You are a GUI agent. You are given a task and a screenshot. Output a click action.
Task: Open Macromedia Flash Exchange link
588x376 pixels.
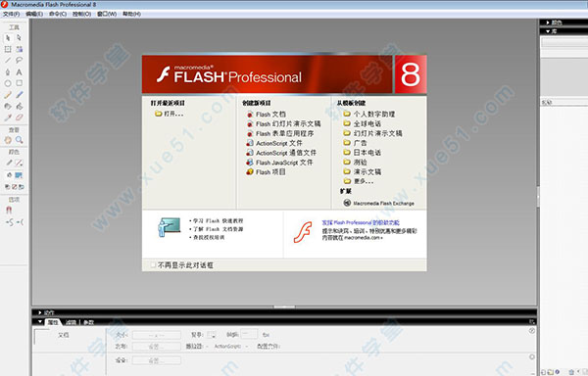379,203
